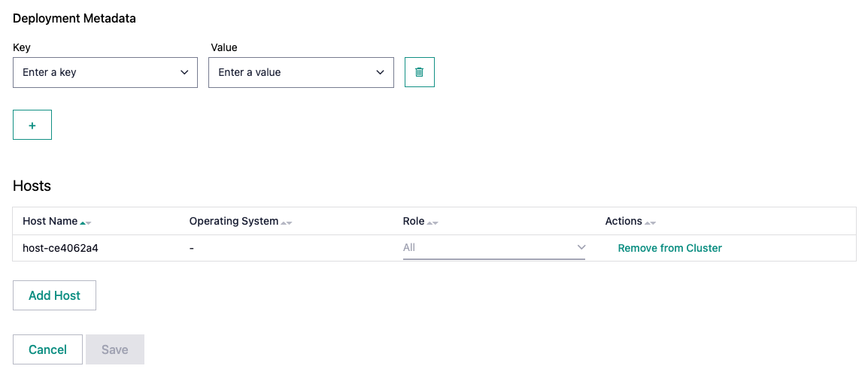Image resolution: width=868 pixels, height=375 pixels.
Task: Open the Value combo box
Action: click(x=293, y=72)
